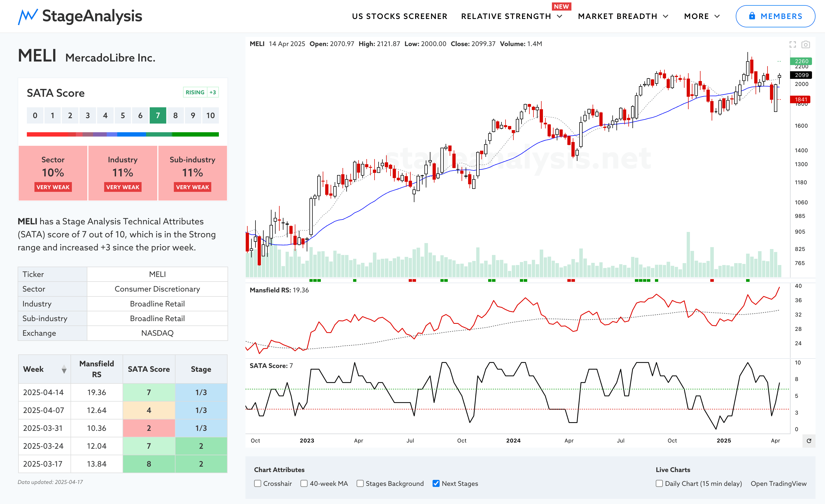Click Stage 2 cell for 2025-03-24
Viewport: 825px width, 504px height.
[201, 446]
